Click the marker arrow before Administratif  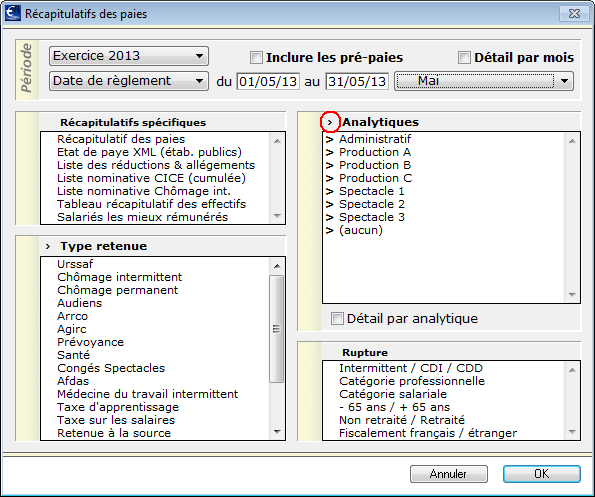[329, 139]
